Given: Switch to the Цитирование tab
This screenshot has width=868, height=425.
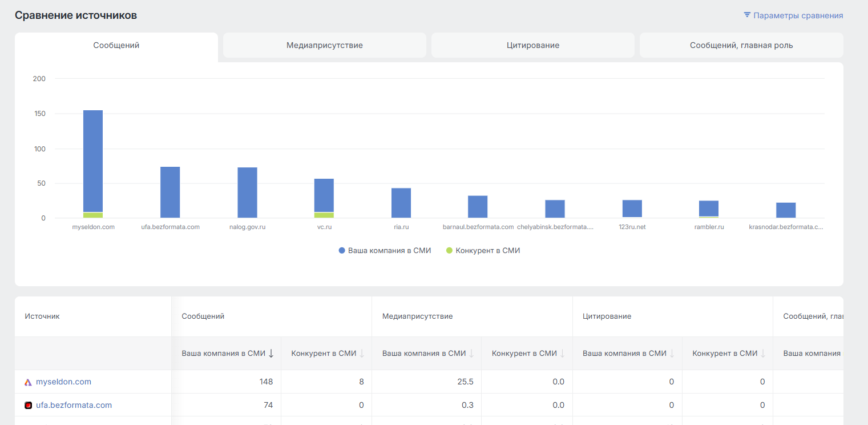Looking at the screenshot, I should [533, 45].
